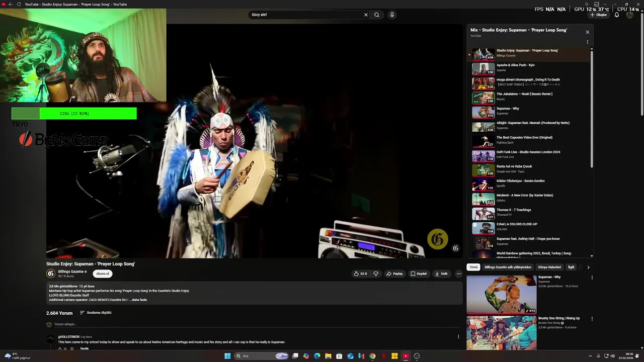Open the Billings Gazette channel avatar
This screenshot has width=644, height=362.
[x=50, y=274]
